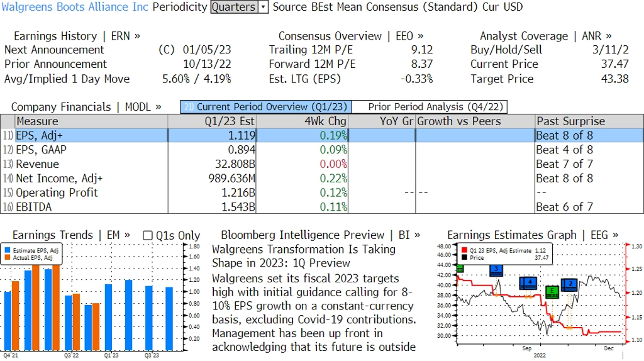
Task: Click the Q1/23 Est column header
Action: point(212,121)
